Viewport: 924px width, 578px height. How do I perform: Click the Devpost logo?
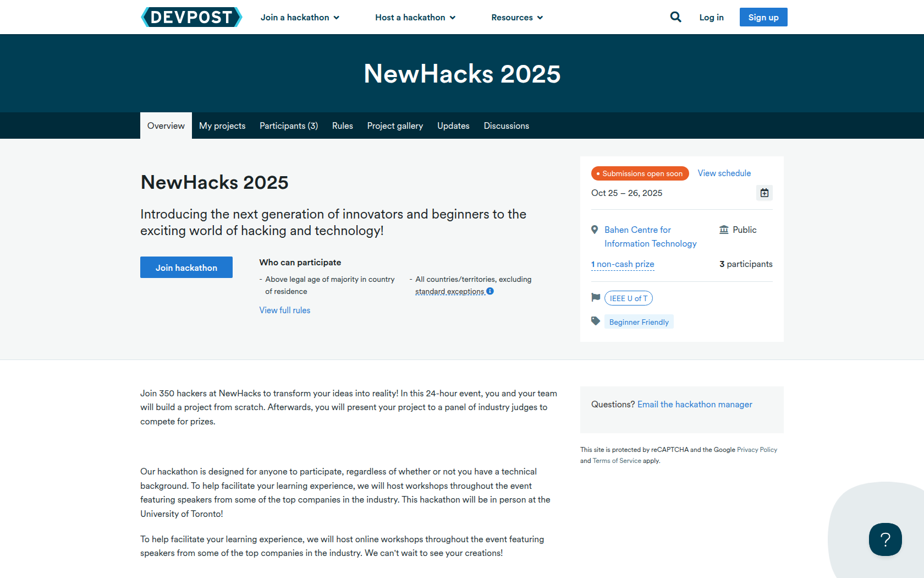191,17
